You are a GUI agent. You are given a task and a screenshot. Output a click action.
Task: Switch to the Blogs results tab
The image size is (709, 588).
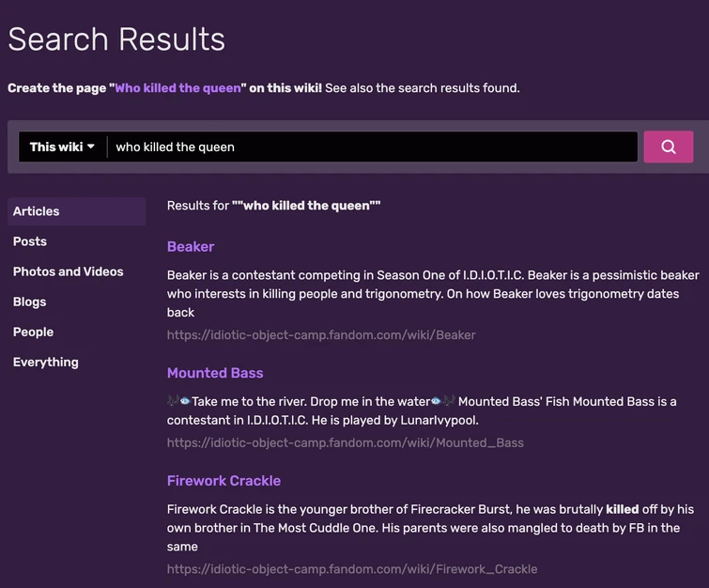(x=30, y=302)
